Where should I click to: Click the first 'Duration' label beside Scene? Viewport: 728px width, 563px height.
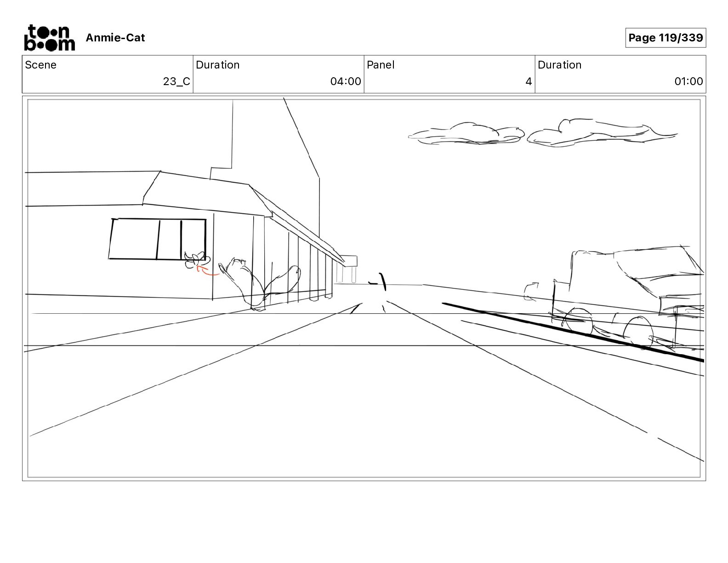pyautogui.click(x=218, y=65)
